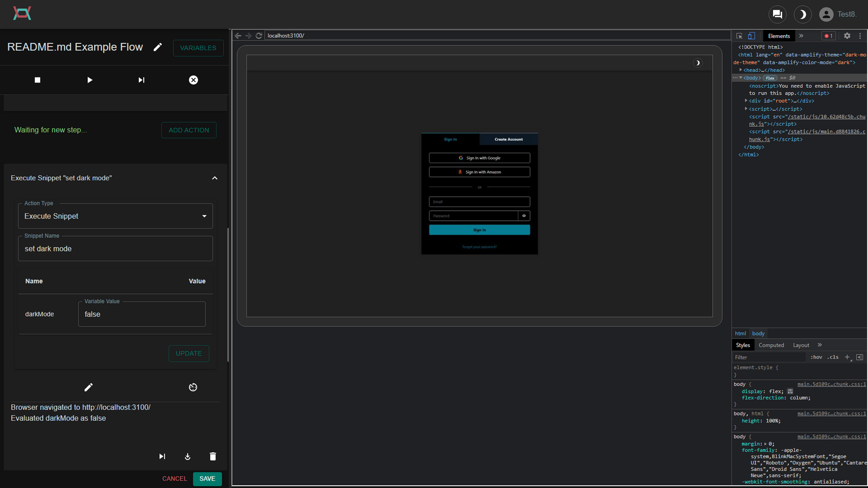The height and width of the screenshot is (488, 868).
Task: Select the Create Account tab
Action: pyautogui.click(x=508, y=139)
